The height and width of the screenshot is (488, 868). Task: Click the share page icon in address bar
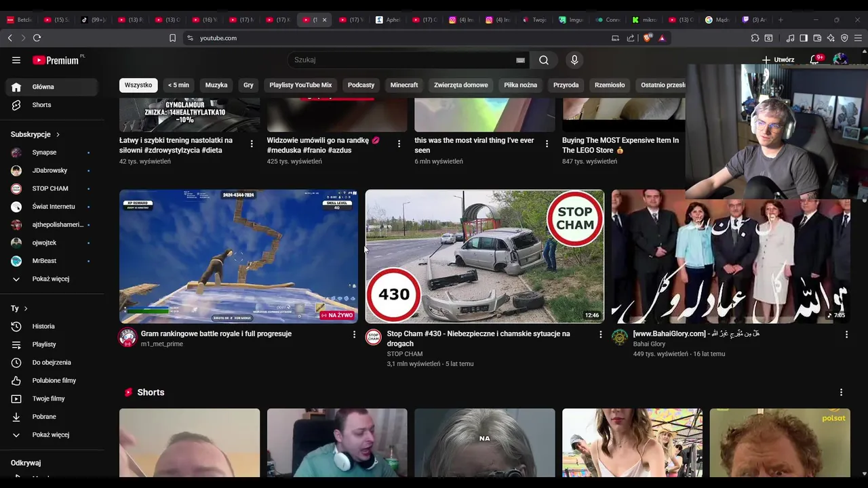click(631, 38)
